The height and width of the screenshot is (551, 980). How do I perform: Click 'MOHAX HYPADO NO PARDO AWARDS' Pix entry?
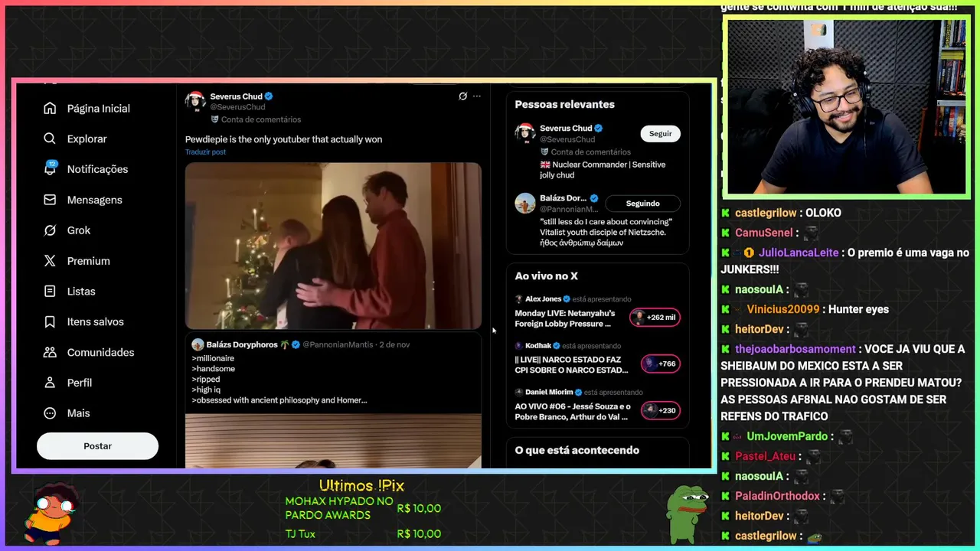[x=339, y=508]
